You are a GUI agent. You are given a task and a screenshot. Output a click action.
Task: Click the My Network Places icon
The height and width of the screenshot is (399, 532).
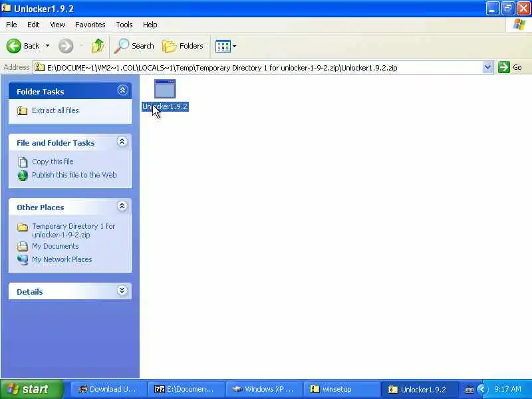[x=23, y=259]
